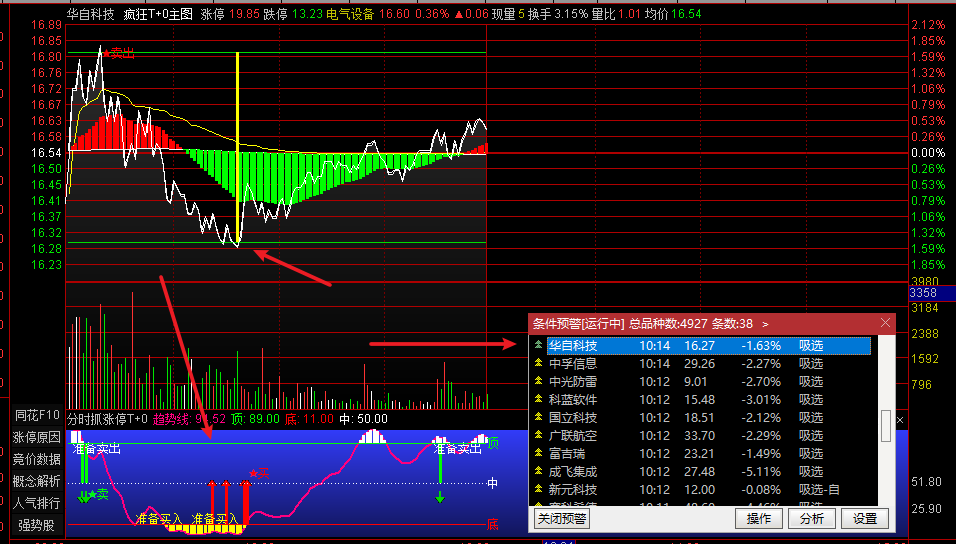956x544 pixels.
Task: Click the 操作 button
Action: click(x=758, y=518)
